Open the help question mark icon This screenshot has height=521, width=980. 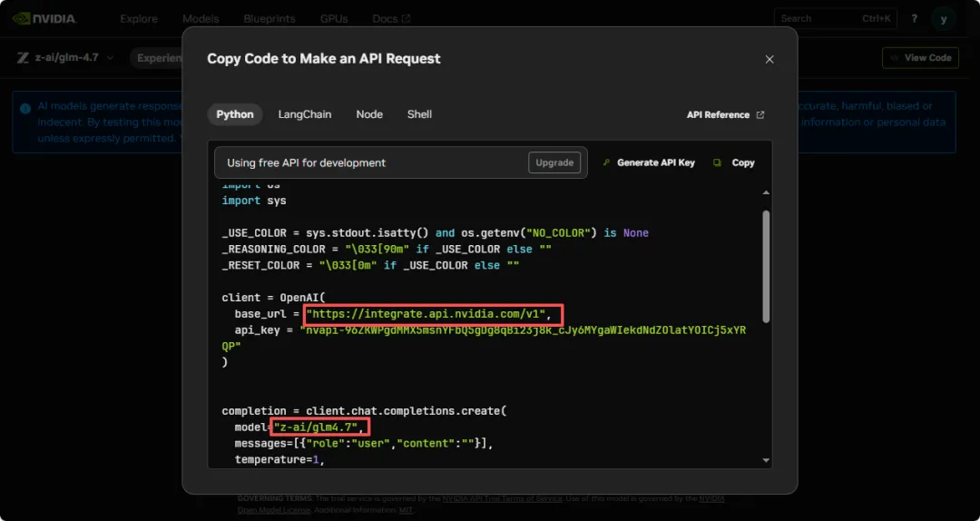click(x=914, y=19)
